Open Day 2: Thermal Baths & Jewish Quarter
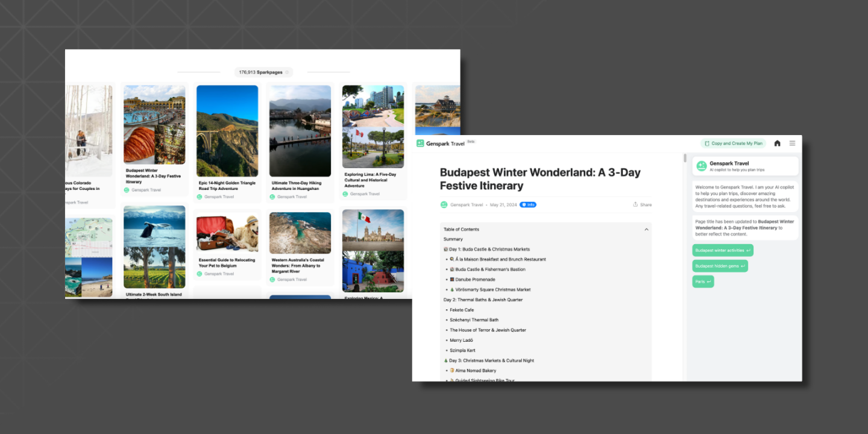This screenshot has width=868, height=434. pyautogui.click(x=483, y=300)
